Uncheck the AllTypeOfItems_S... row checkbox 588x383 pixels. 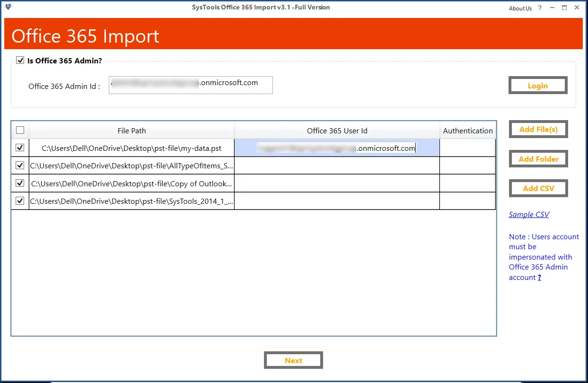pos(20,165)
